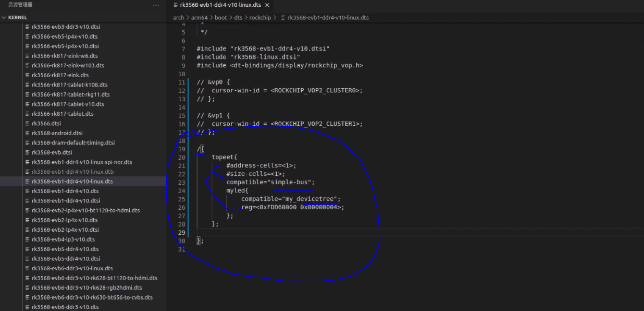
Task: Click the ROCKCHIP_VOP2_CLUSTER1 comment line
Action: coord(280,124)
